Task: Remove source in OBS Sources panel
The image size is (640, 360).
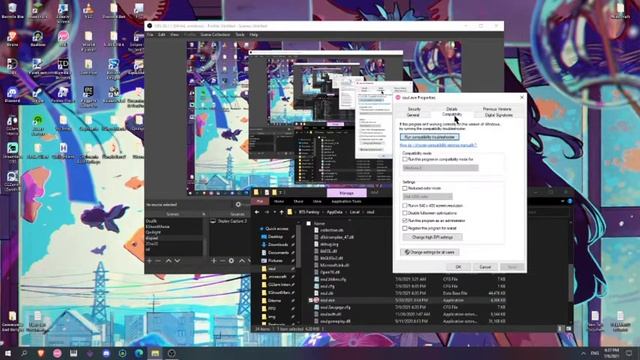Action: [222, 261]
